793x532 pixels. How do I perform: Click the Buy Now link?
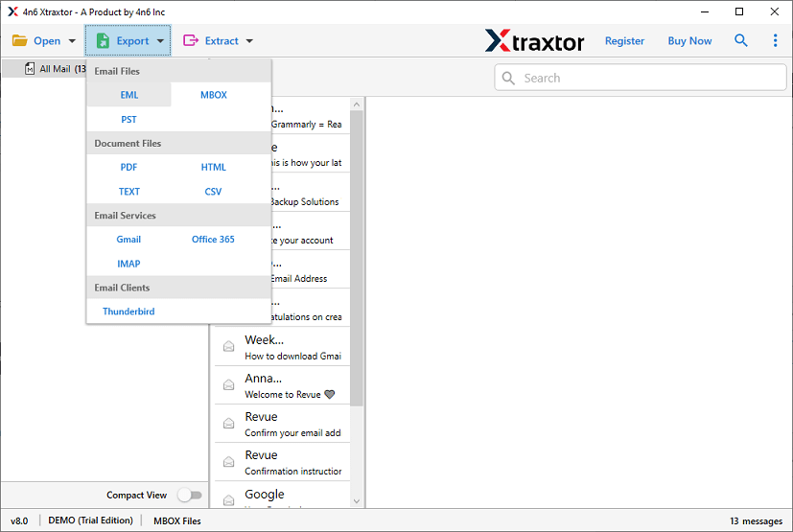click(x=689, y=41)
